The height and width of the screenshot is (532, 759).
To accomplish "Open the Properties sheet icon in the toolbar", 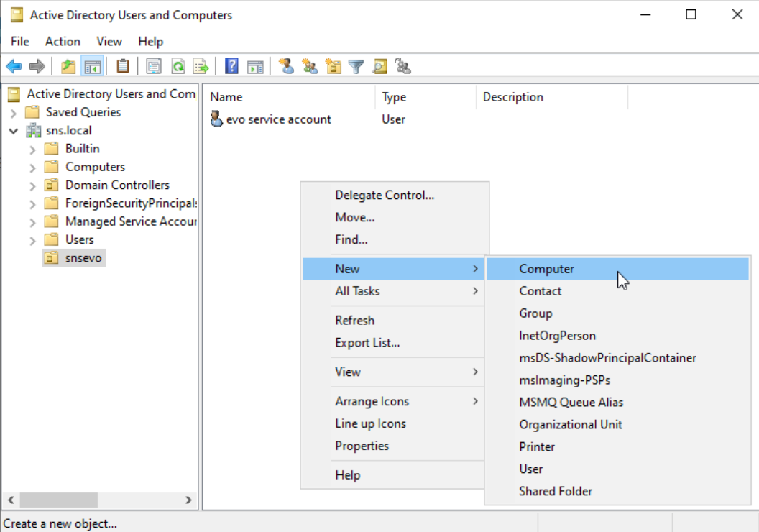I will [x=154, y=66].
